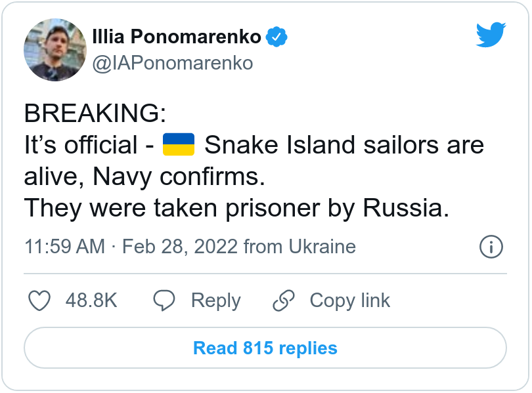The width and height of the screenshot is (532, 393).
Task: Click the "Snake Island sailors are" text
Action: [x=344, y=145]
